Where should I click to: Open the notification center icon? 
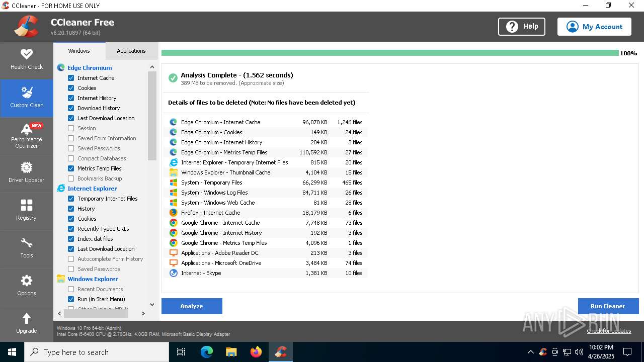pos(627,352)
